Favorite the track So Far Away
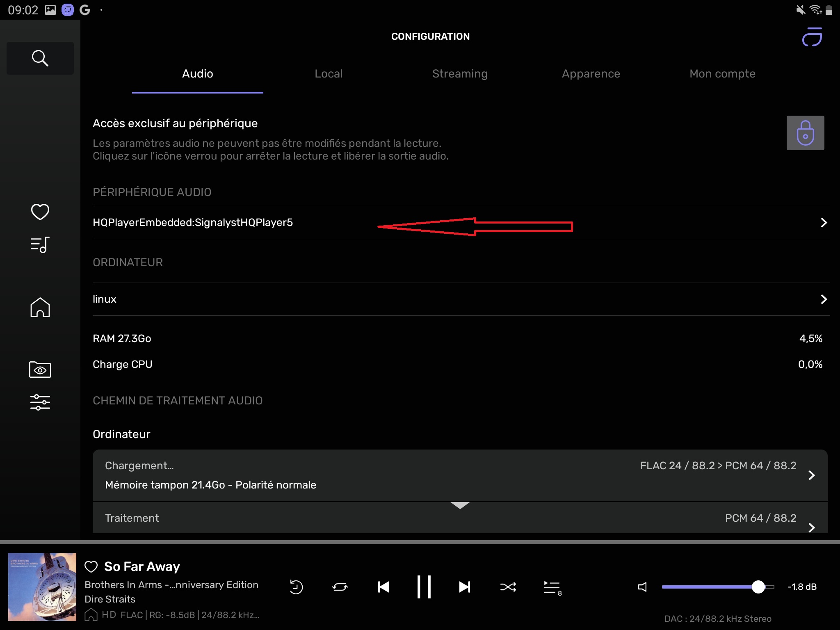This screenshot has width=840, height=630. (91, 567)
